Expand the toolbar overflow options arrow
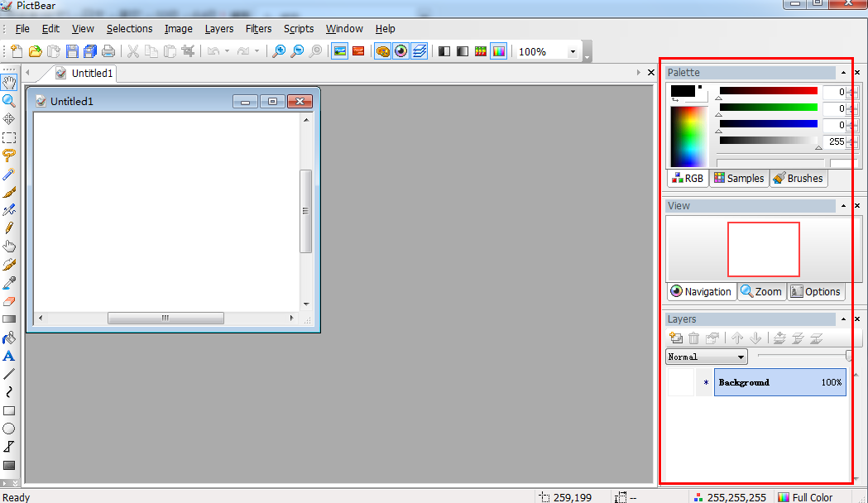 click(587, 51)
